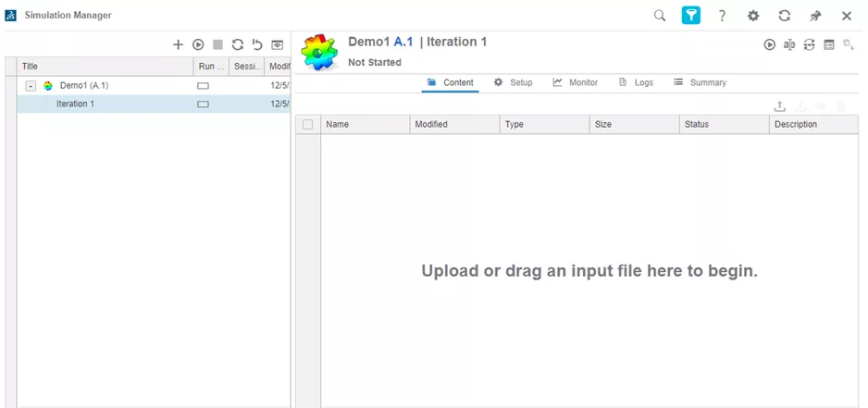The height and width of the screenshot is (408, 868).
Task: Click the sync arrows icon in header
Action: (x=810, y=44)
